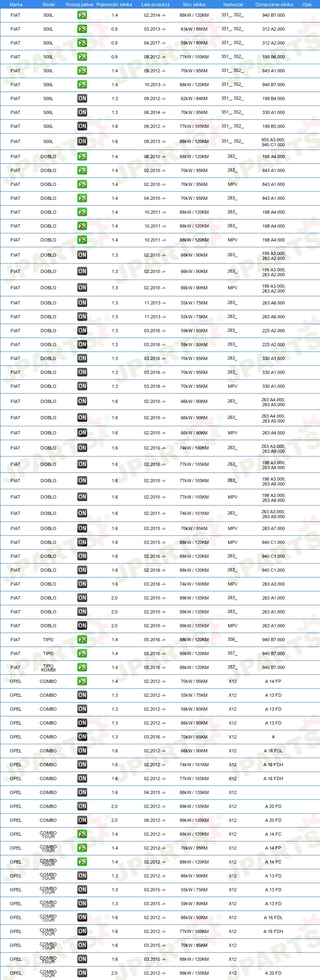Image resolution: width=320 pixels, height=980 pixels.
Task: Click the Marka column header
Action: click(16, 4)
